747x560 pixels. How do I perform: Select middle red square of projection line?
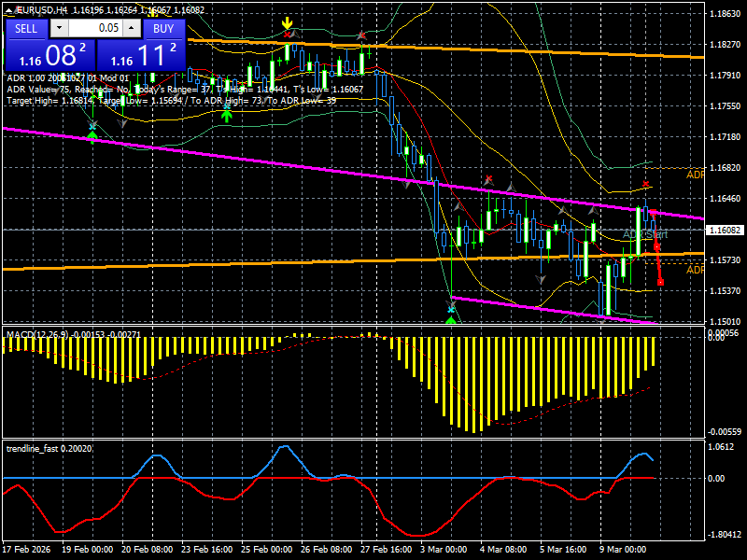tap(656, 246)
